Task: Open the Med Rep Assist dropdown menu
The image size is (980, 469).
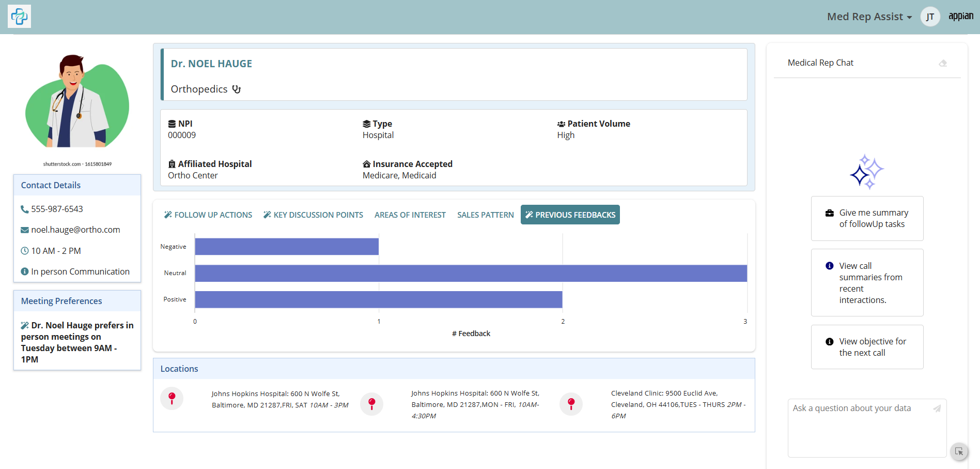Action: click(869, 17)
